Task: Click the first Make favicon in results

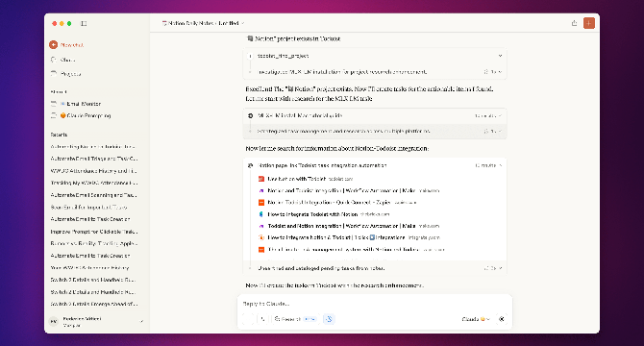Action: click(260, 190)
